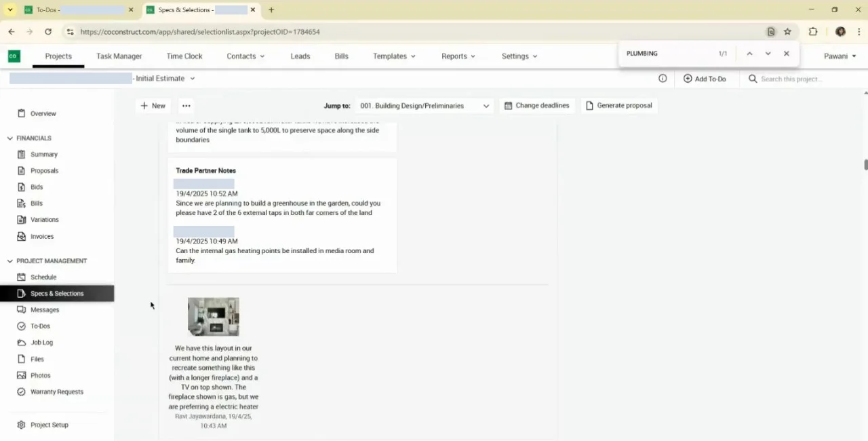868x441 pixels.
Task: Open the Warranty Requests icon in sidebar
Action: point(21,391)
